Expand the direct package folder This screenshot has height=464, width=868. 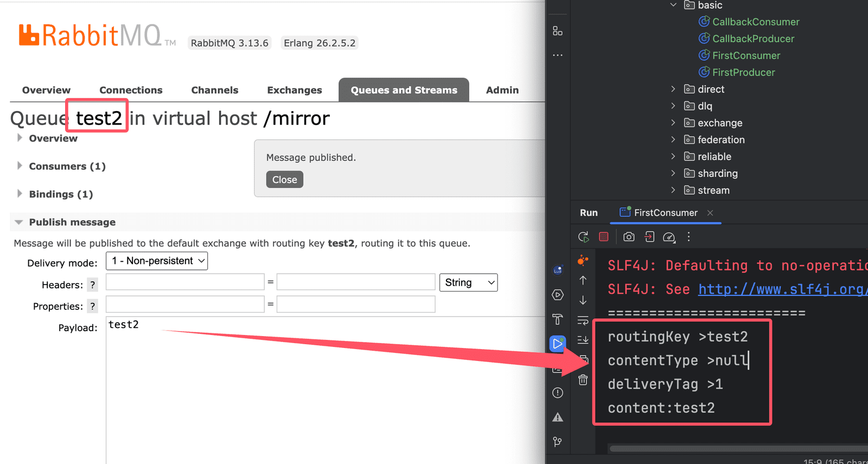click(673, 89)
